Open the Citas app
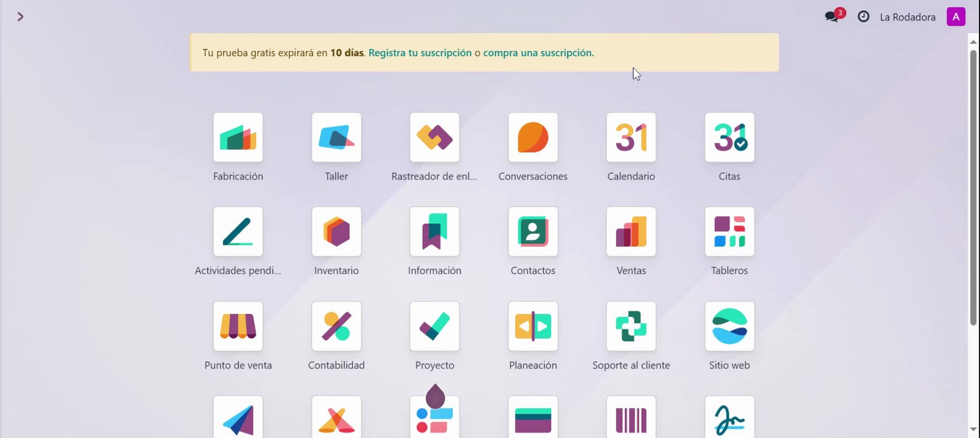The image size is (980, 438). tap(729, 137)
